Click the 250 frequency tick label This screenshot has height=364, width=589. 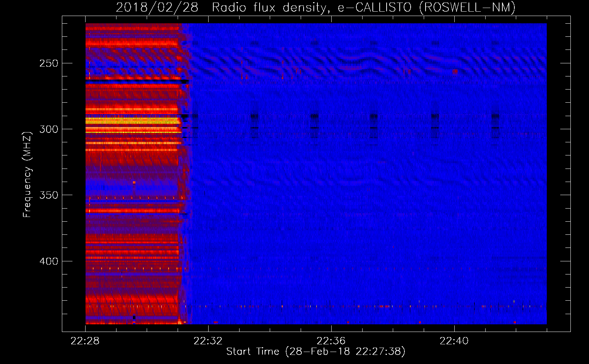(49, 63)
